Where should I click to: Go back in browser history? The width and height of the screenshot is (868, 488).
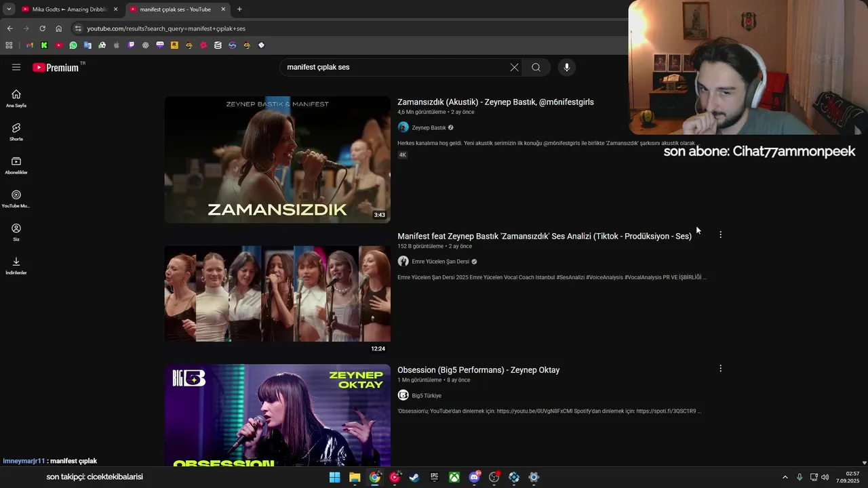tap(9, 28)
